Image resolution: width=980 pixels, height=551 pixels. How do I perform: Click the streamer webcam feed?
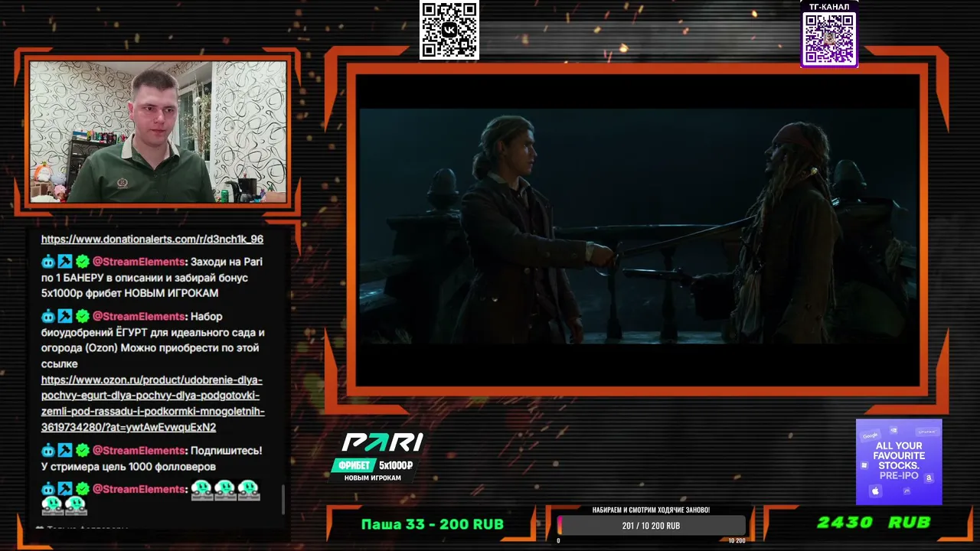tap(158, 132)
